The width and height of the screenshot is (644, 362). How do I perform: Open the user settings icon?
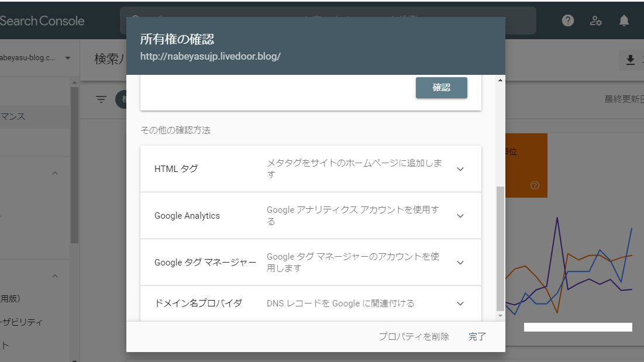tap(596, 20)
